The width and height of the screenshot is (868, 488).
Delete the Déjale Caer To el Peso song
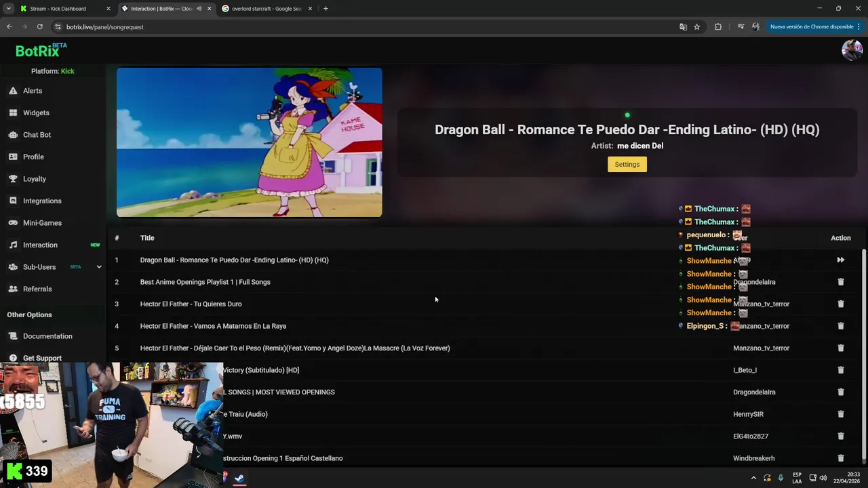(841, 348)
